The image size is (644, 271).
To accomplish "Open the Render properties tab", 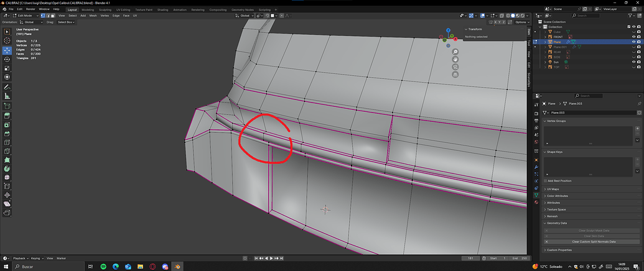I will (536, 114).
